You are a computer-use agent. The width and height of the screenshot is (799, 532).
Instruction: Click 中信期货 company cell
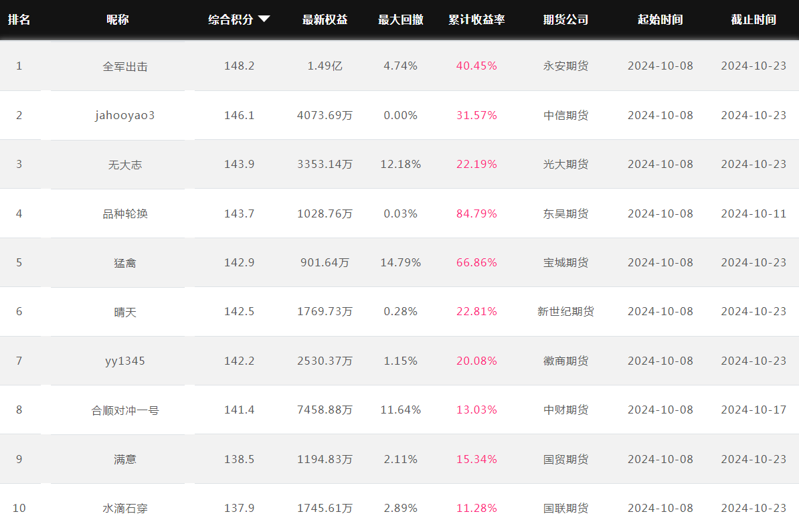tap(565, 115)
